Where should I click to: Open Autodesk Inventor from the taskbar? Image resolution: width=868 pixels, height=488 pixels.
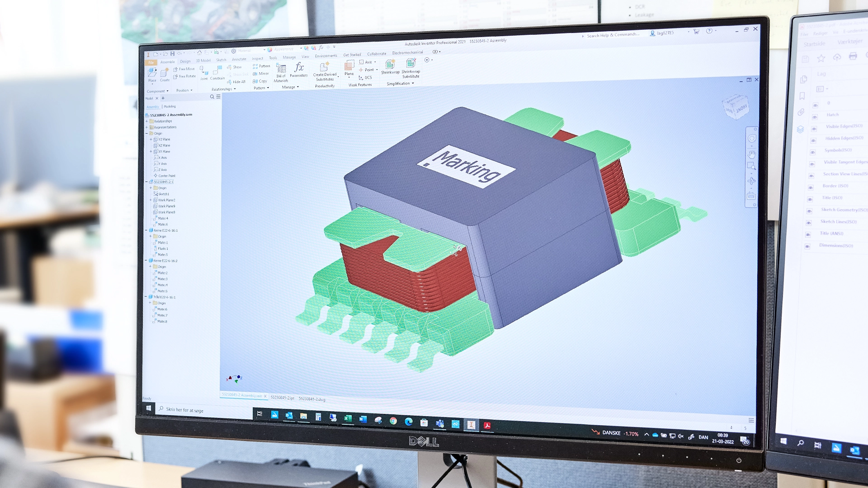(471, 425)
